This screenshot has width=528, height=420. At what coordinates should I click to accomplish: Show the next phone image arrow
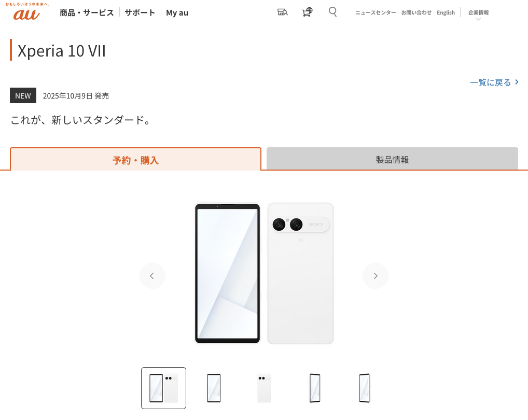pos(376,276)
